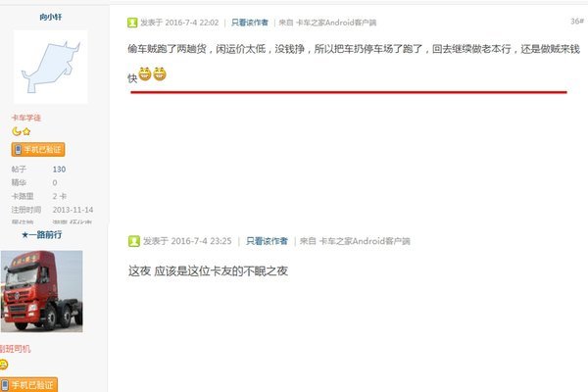Click star level icon under 卡车学徒
The height and width of the screenshot is (392, 588).
[x=26, y=131]
